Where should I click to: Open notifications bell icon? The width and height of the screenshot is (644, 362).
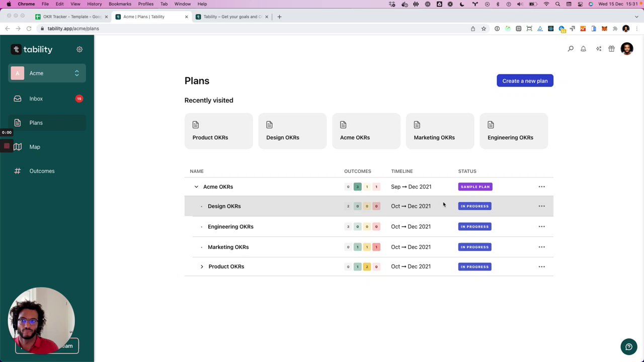583,49
